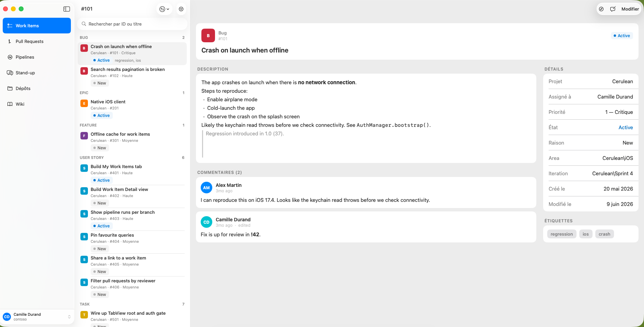The image size is (644, 327).
Task: Click the yellow T task icon for #501
Action: click(x=84, y=315)
